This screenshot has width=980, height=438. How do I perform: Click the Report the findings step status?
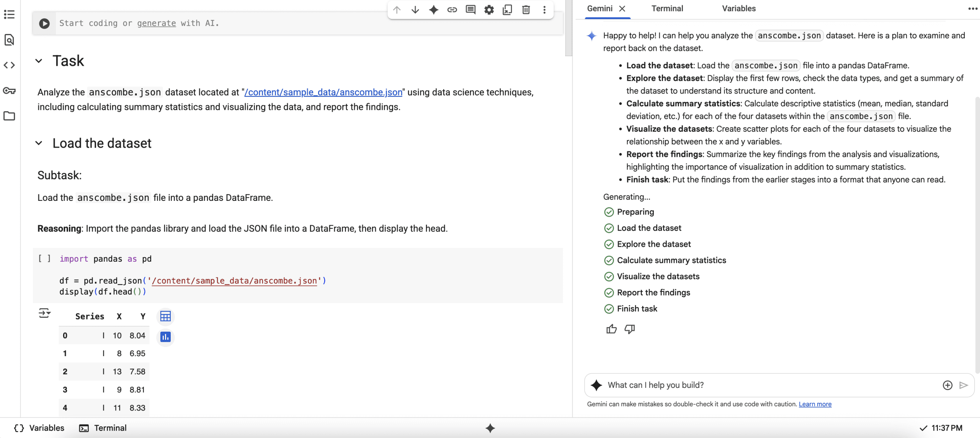click(x=647, y=293)
